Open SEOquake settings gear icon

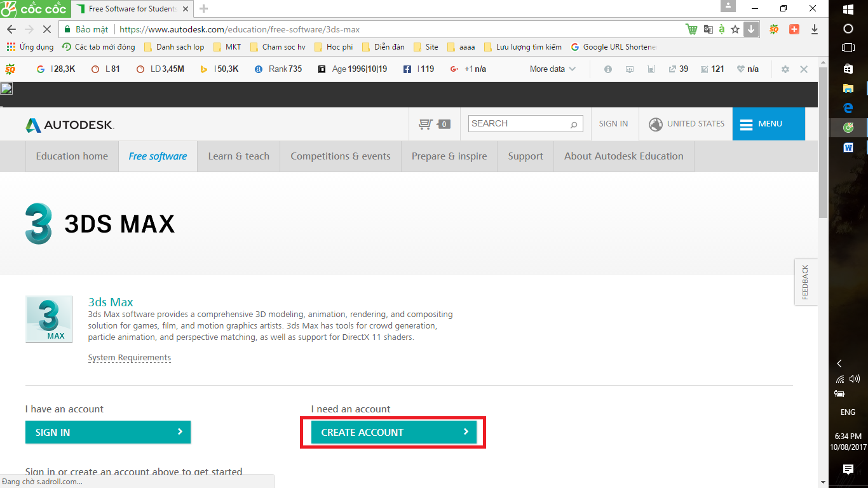(x=785, y=69)
